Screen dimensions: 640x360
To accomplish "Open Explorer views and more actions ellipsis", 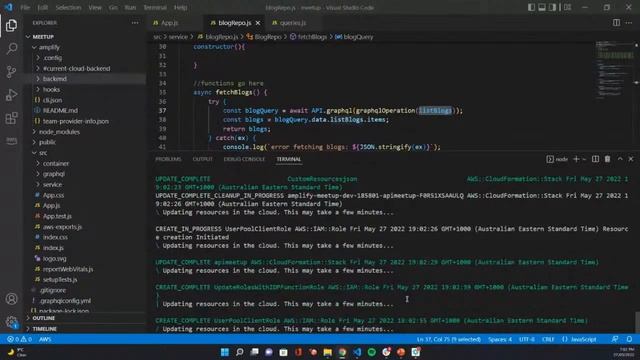I will [x=135, y=23].
